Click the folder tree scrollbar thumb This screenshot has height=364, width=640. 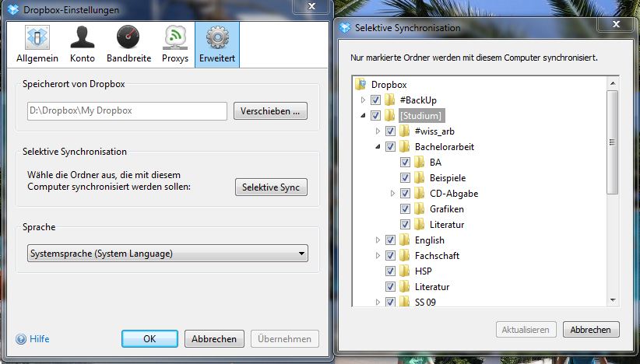pyautogui.click(x=612, y=142)
